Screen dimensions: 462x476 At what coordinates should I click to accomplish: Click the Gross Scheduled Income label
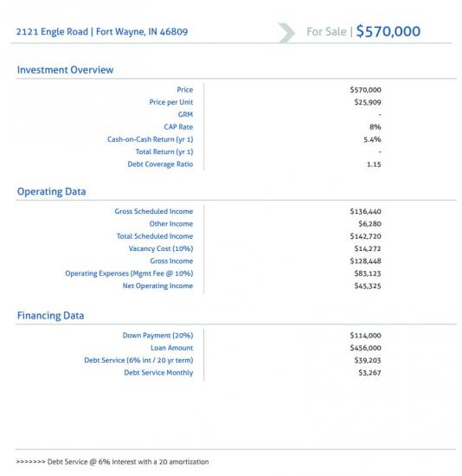[x=154, y=211]
